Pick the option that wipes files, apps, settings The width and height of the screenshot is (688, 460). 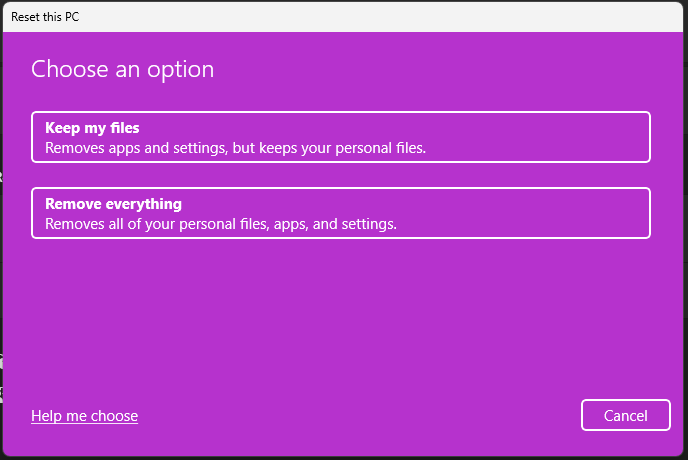340,213
